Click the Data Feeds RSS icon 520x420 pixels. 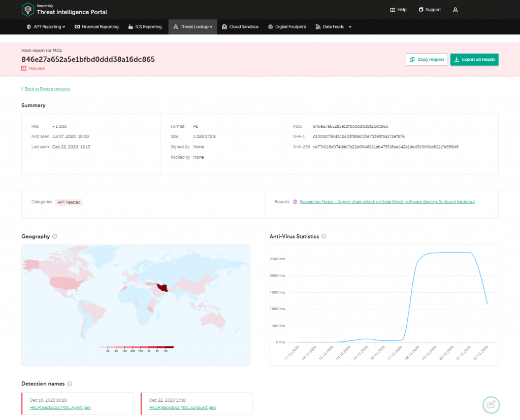pyautogui.click(x=318, y=26)
